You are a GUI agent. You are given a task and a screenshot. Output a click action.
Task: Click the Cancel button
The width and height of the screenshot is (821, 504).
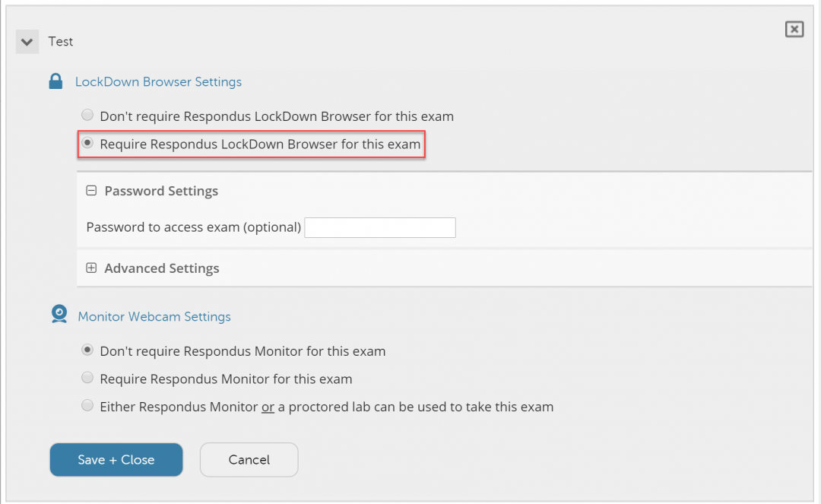[x=249, y=459]
